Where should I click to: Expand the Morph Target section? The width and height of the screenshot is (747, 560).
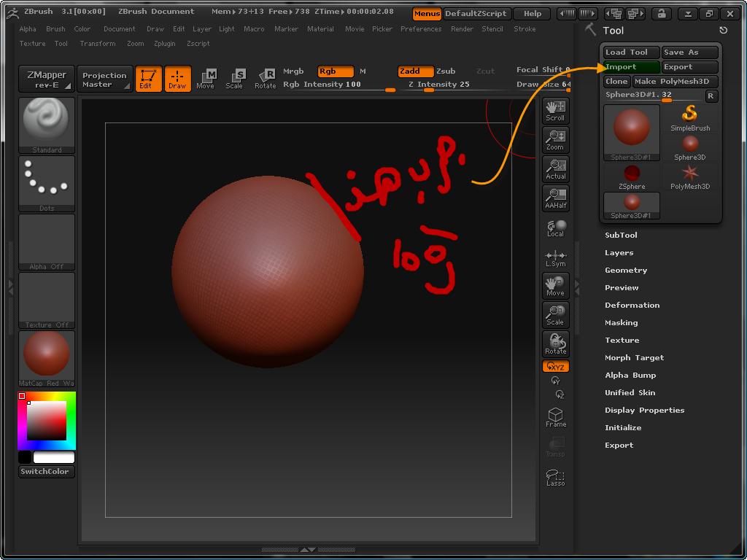pos(634,357)
